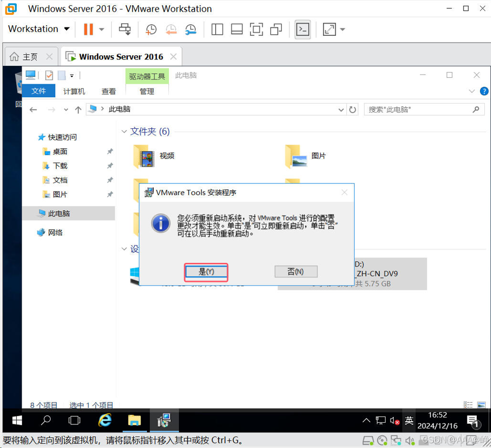Screen dimensions: 491x448
Task: Pause the virtual machine
Action: pyautogui.click(x=88, y=29)
